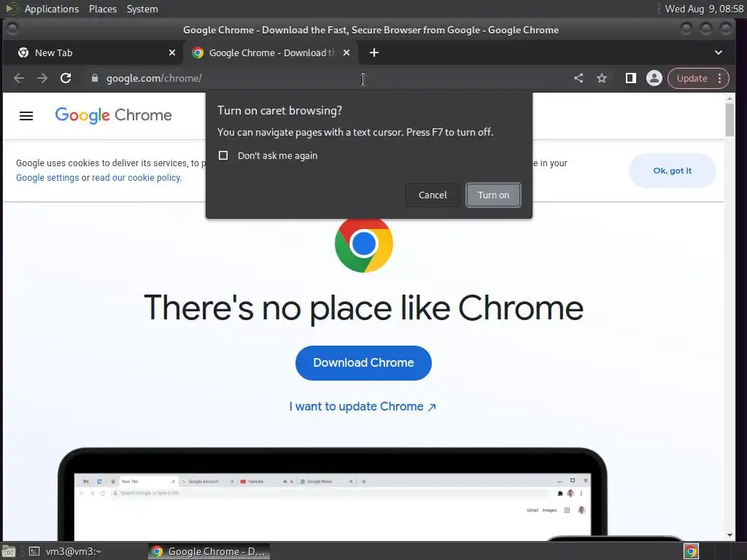This screenshot has height=560, width=747.
Task: Open the System menu
Action: pyautogui.click(x=142, y=9)
